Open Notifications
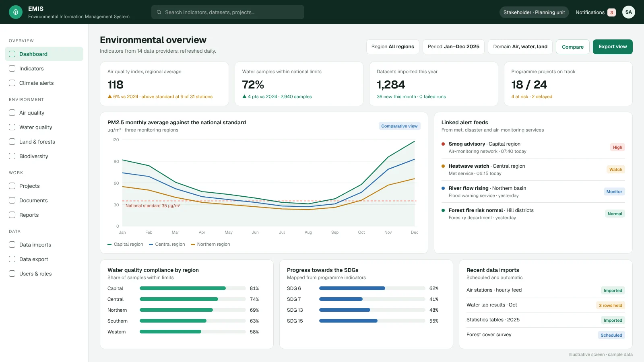The image size is (644, 362). coord(595,12)
